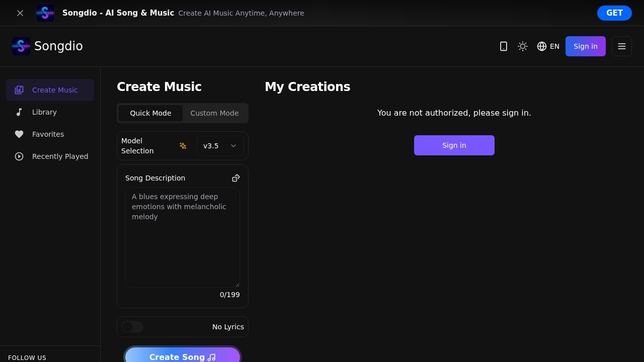Expand the v3.5 model dropdown

point(220,146)
